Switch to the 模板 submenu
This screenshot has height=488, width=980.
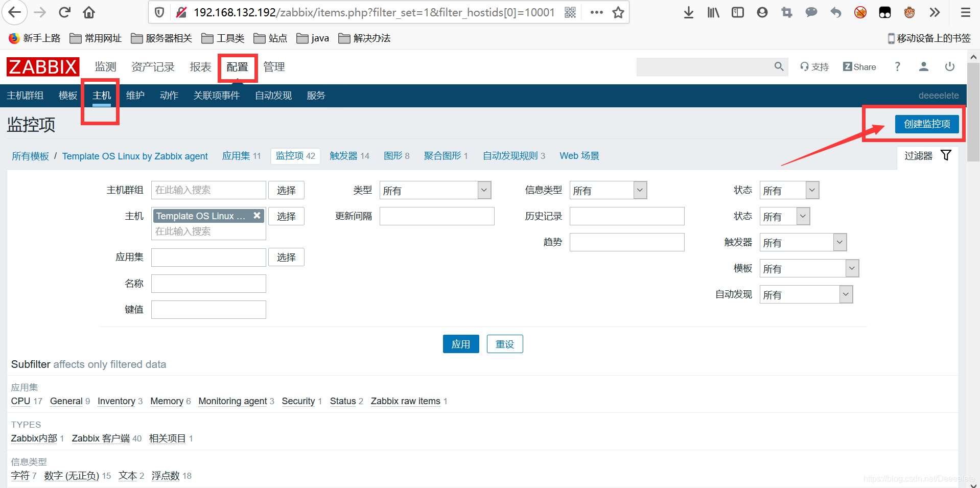pyautogui.click(x=68, y=96)
